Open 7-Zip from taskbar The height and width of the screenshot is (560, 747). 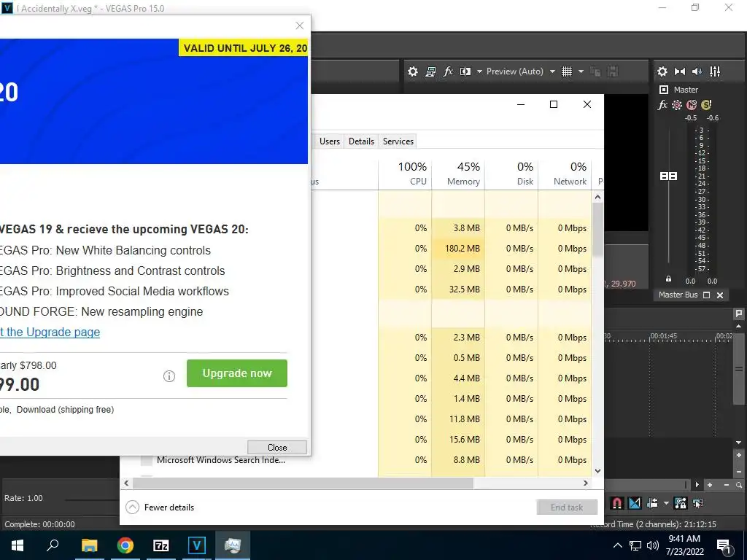point(161,545)
